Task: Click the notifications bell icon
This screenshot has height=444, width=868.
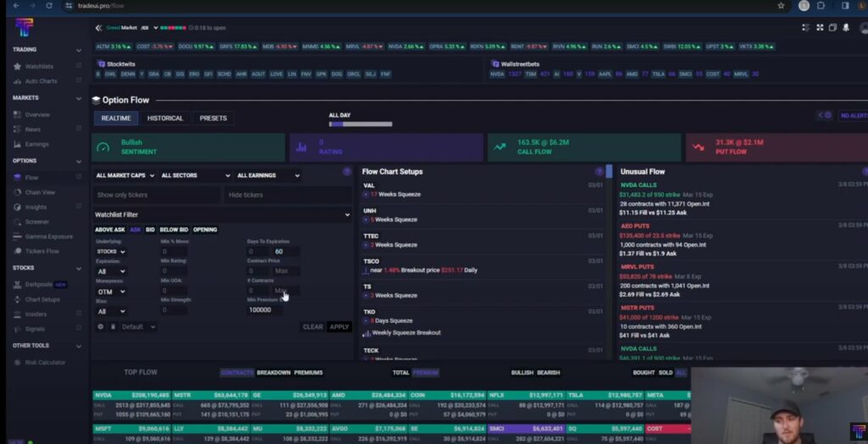Action: [846, 28]
